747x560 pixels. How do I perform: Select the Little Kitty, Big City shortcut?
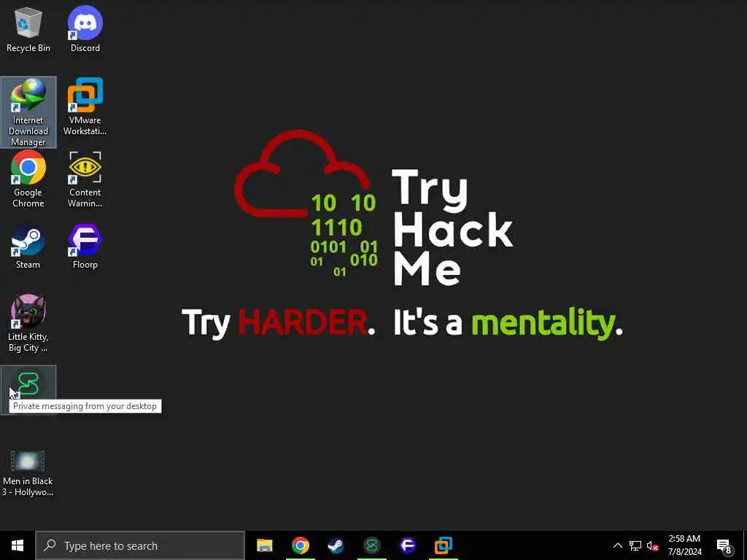[28, 324]
